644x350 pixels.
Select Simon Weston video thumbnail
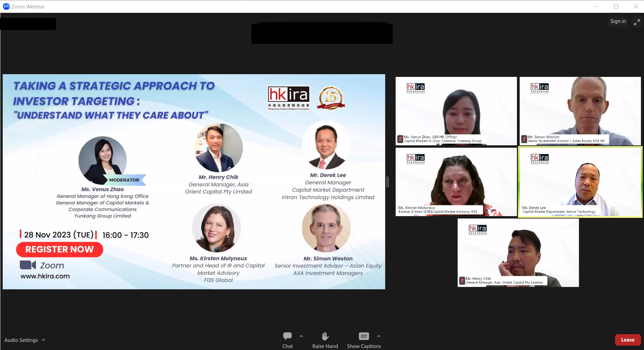click(580, 111)
